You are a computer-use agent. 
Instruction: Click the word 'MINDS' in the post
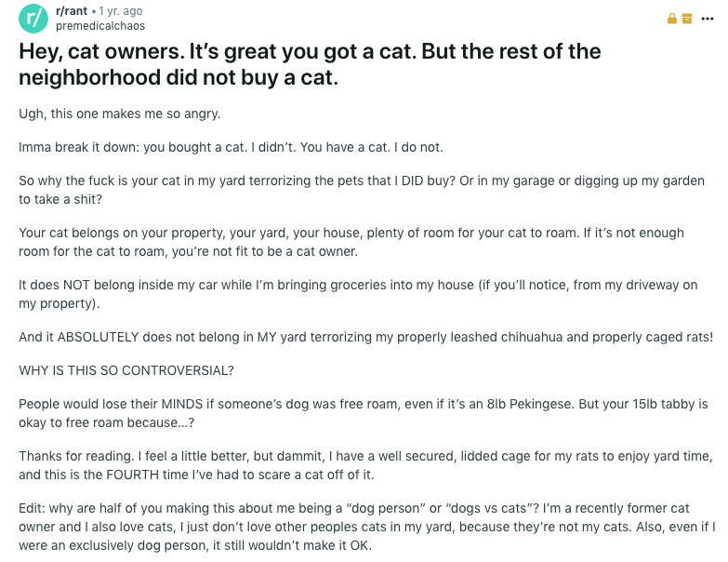182,404
